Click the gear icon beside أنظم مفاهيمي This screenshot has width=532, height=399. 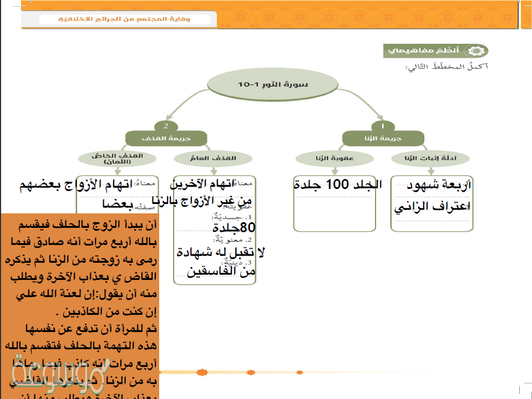pyautogui.click(x=474, y=51)
